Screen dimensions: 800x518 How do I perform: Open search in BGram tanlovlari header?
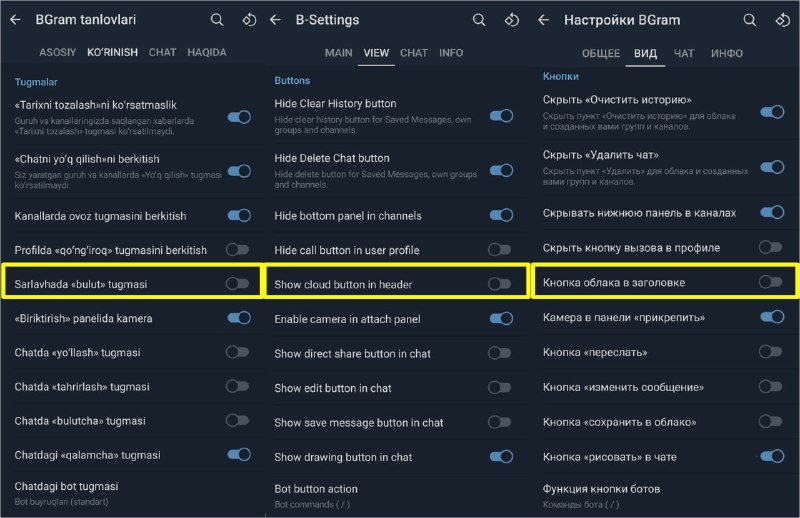pyautogui.click(x=217, y=20)
